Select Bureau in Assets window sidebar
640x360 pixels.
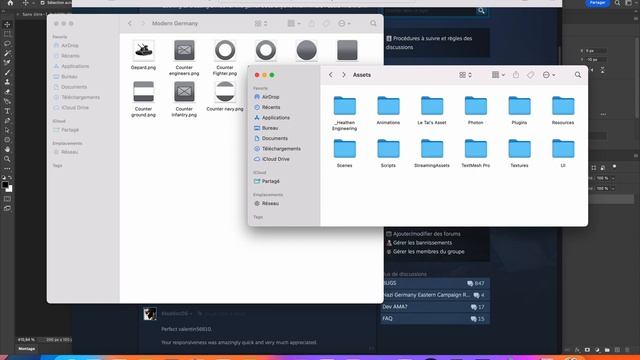pos(266,128)
